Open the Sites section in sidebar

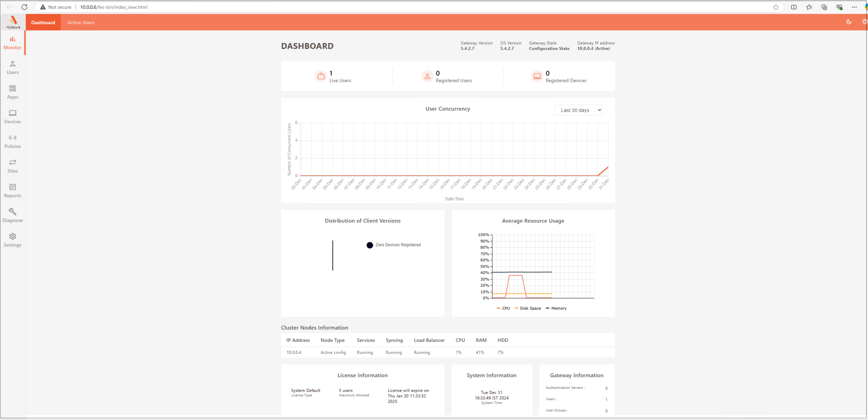point(13,166)
